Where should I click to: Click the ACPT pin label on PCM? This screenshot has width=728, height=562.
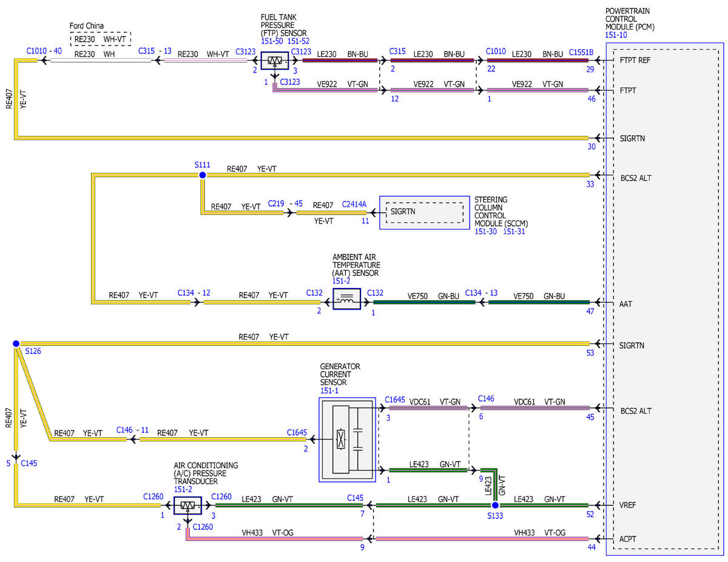[x=629, y=538]
